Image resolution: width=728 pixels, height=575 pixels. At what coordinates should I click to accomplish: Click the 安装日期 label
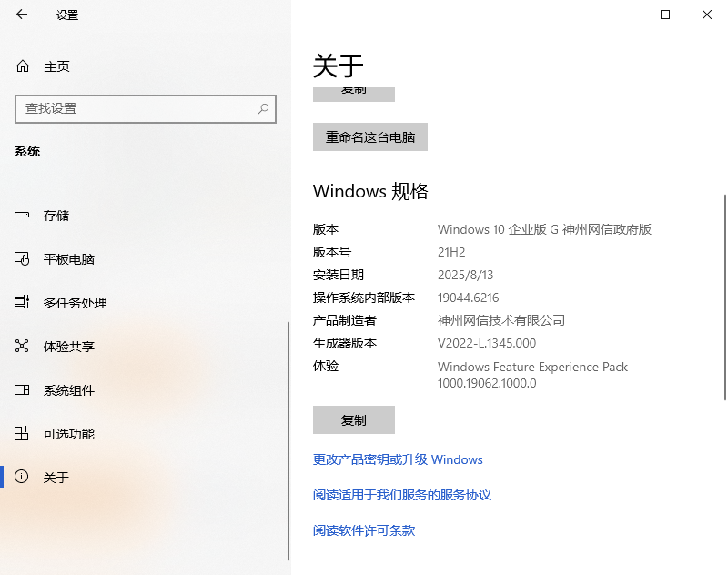[339, 275]
